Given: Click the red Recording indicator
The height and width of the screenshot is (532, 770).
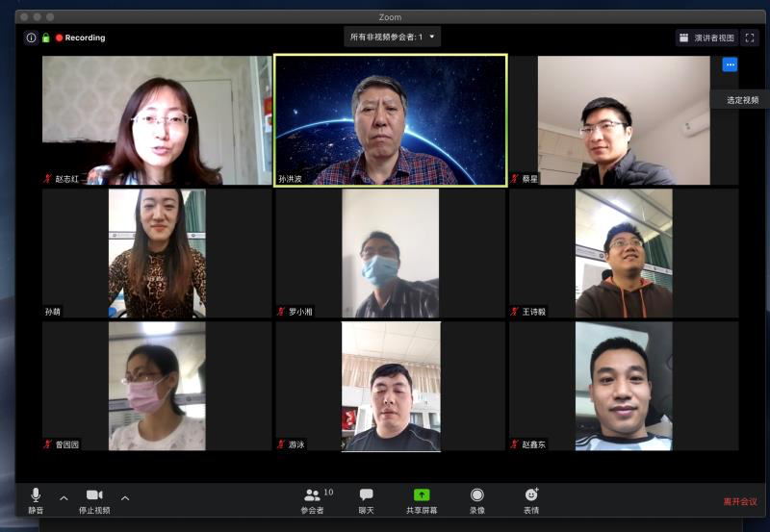Looking at the screenshot, I should (80, 38).
